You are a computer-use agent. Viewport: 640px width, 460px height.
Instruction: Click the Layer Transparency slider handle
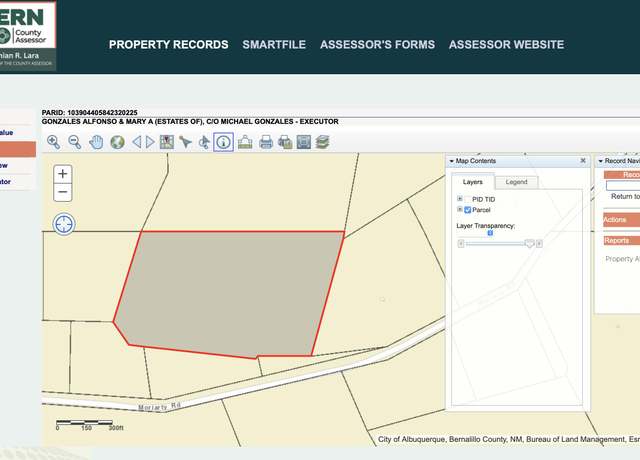529,244
